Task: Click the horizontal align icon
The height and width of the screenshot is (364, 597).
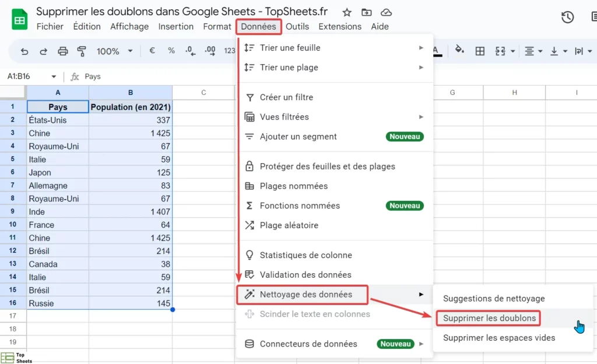Action: click(529, 51)
